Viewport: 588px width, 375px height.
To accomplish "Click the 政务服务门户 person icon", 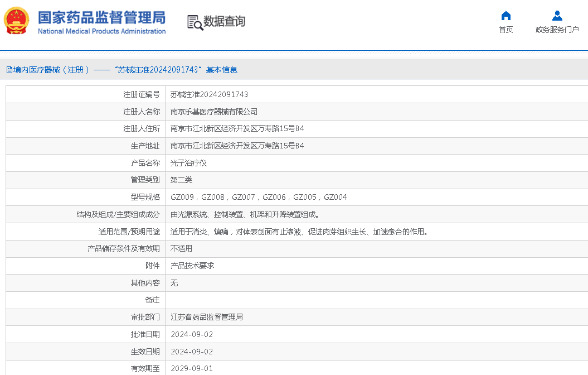I will [x=557, y=16].
